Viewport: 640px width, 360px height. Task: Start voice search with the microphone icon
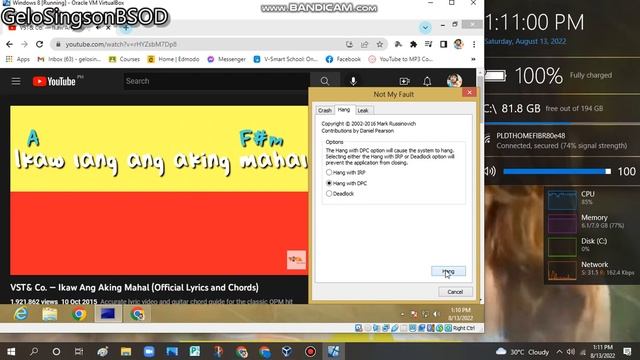click(x=353, y=81)
